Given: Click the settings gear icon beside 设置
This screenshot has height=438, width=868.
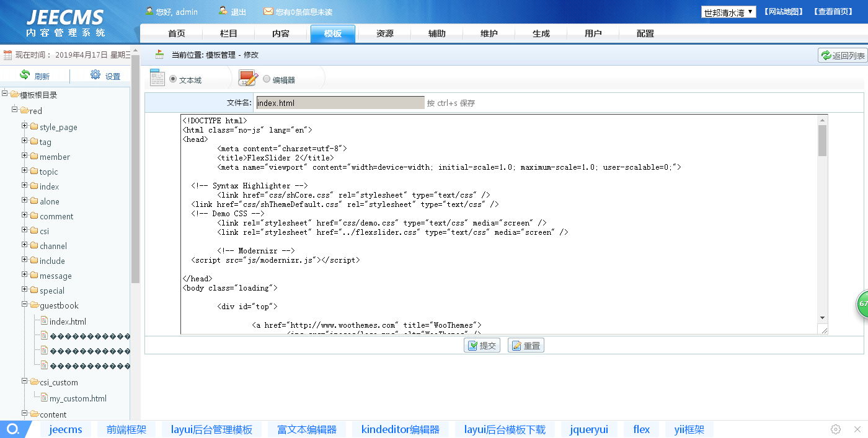Looking at the screenshot, I should click(95, 75).
